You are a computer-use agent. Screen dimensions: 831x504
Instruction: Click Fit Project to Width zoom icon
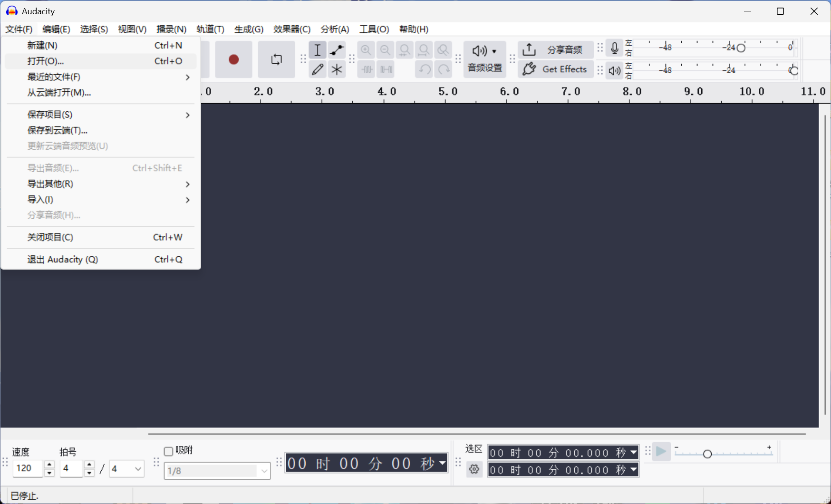point(424,50)
